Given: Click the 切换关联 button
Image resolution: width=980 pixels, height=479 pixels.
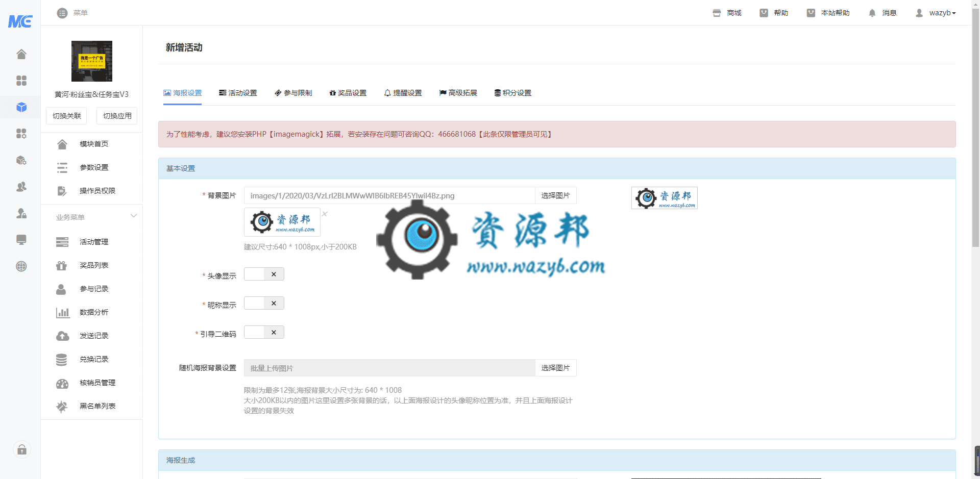Looking at the screenshot, I should (66, 116).
